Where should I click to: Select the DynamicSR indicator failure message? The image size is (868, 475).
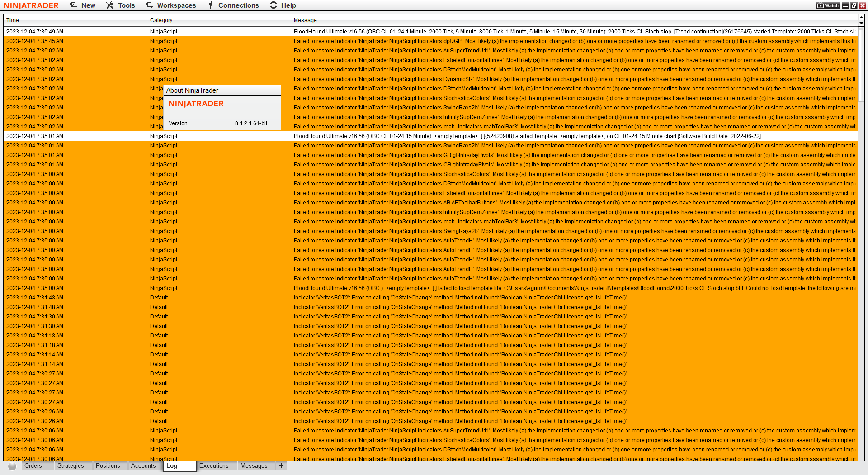coord(575,79)
